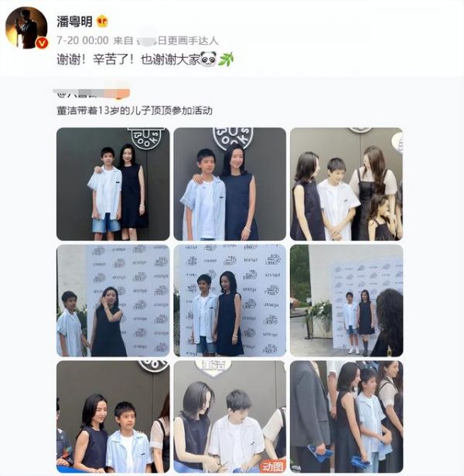The image size is (464, 476).
Task: Open the bottom-left photo of the smiling woman
Action: click(x=113, y=416)
